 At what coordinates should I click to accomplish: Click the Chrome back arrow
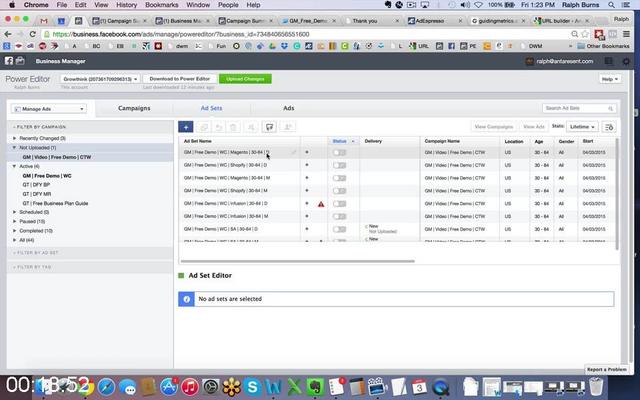click(x=7, y=34)
